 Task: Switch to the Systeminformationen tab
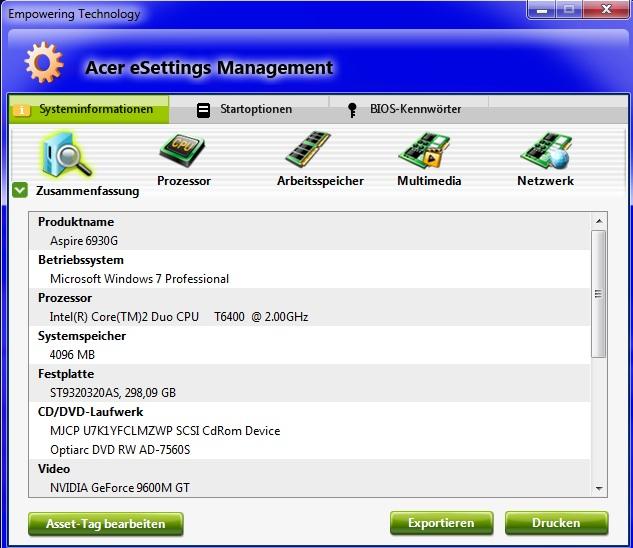pos(89,109)
